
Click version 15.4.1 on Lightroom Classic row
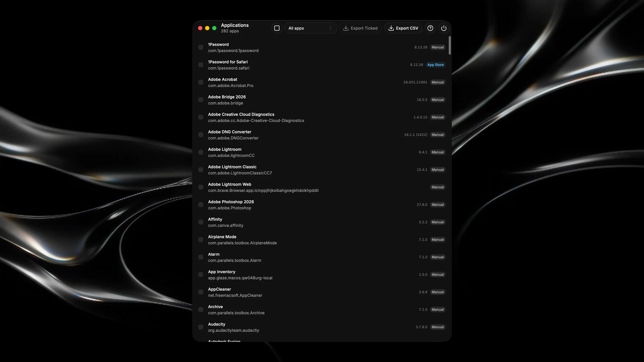tap(422, 170)
